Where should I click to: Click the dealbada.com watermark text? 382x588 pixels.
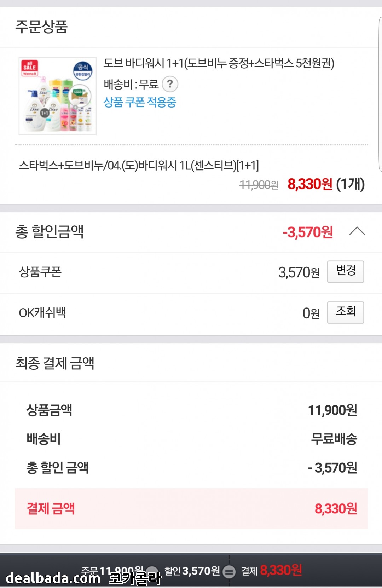point(53,578)
